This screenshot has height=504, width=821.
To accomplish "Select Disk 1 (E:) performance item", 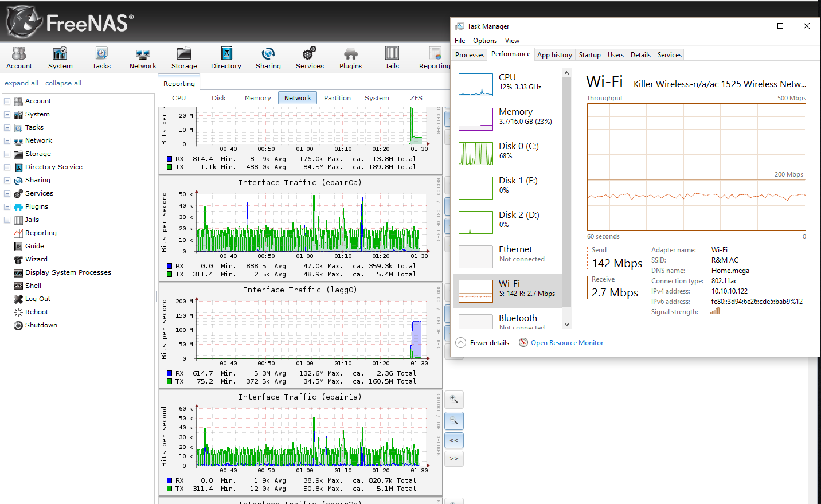I will (x=507, y=187).
